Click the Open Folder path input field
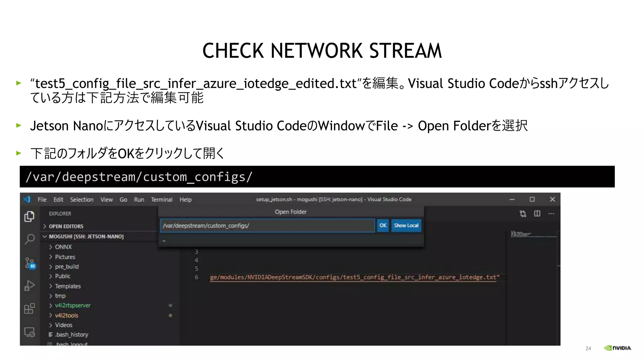This screenshot has height=362, width=644. (x=267, y=226)
